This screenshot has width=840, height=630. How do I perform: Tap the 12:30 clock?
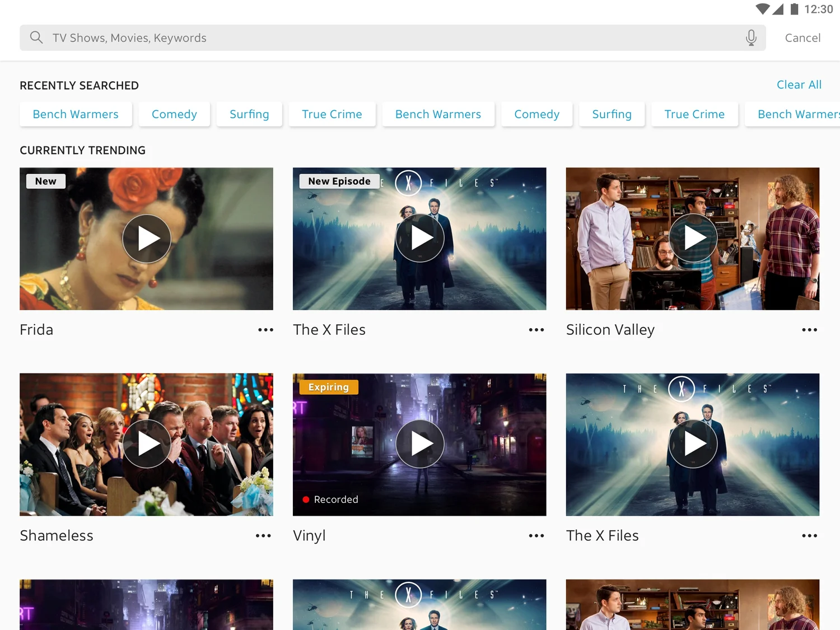tap(819, 9)
